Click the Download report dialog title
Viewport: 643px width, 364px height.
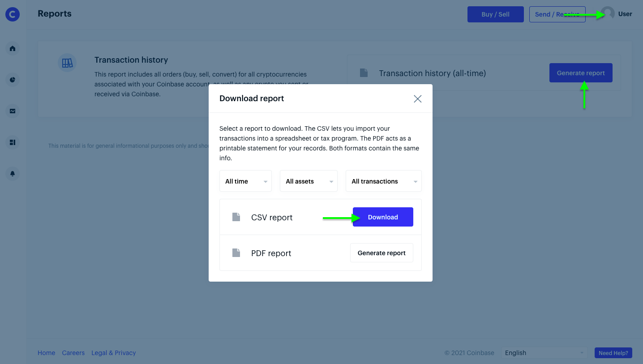point(252,98)
